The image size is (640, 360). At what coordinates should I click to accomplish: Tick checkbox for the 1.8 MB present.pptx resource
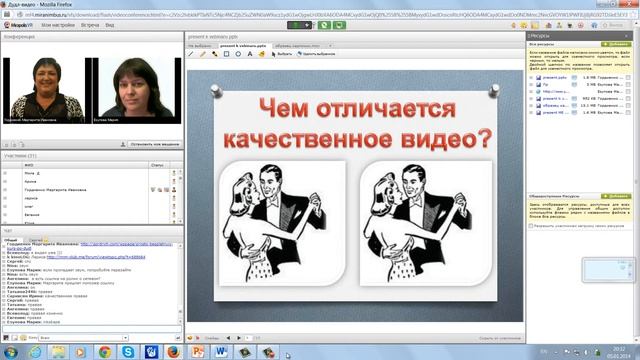pyautogui.click(x=628, y=78)
